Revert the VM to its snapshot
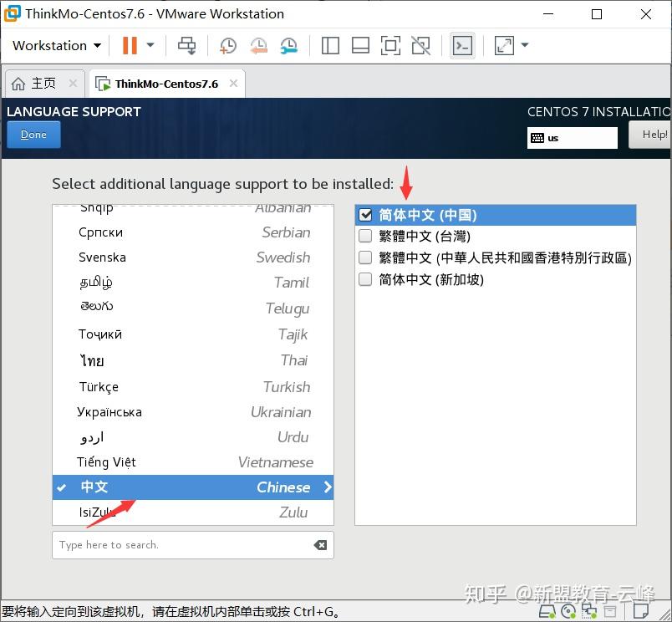This screenshot has width=672, height=622. (x=257, y=45)
